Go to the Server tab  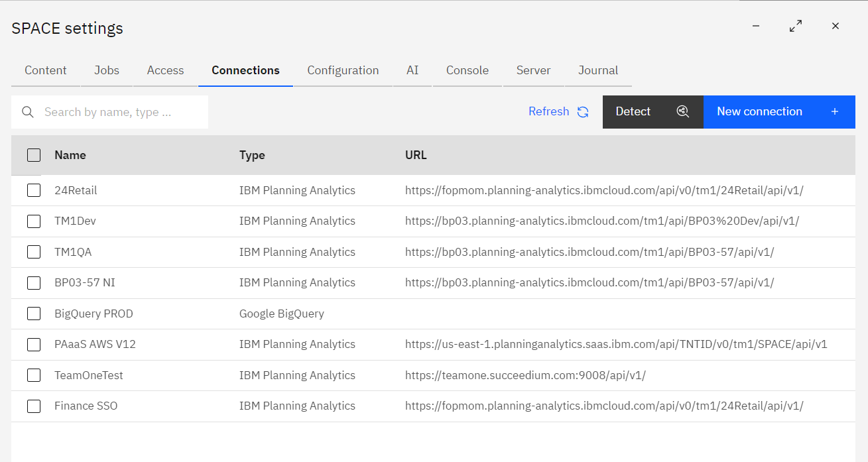click(x=534, y=70)
